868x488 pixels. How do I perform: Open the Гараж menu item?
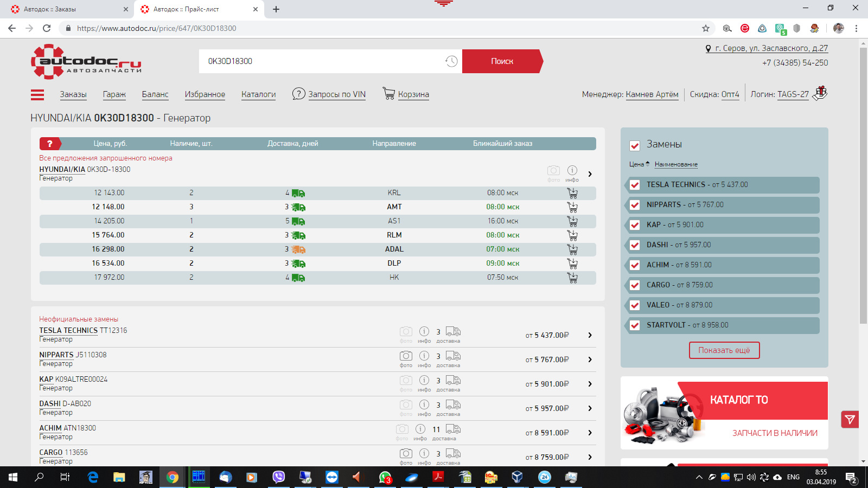tap(114, 94)
